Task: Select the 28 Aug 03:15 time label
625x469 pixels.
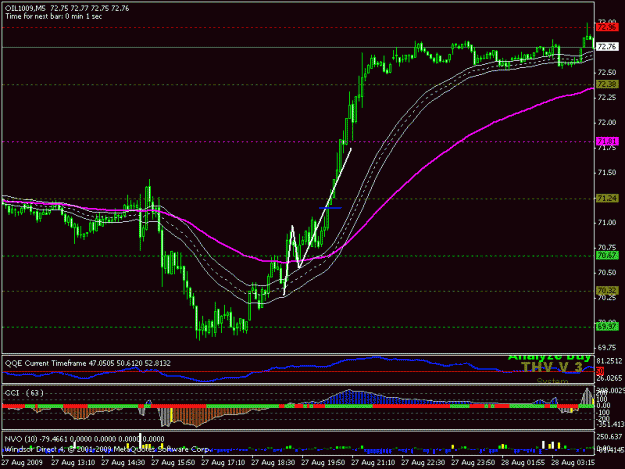Action: (573, 463)
